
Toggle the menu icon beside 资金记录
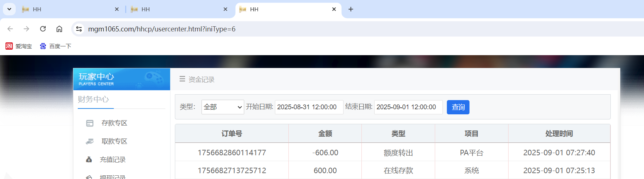182,79
